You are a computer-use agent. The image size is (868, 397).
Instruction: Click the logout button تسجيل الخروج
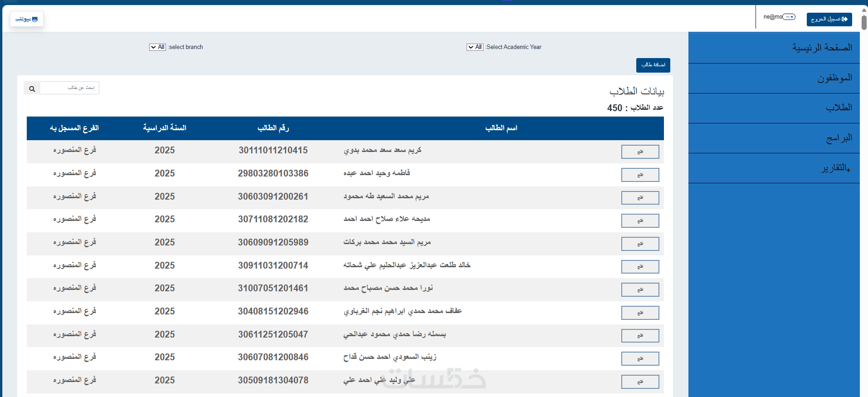click(829, 19)
